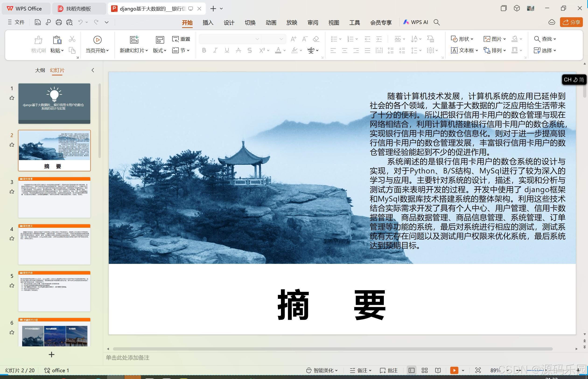Switch to the 插入 ribbon tab
Viewport: 588px width, 379px height.
click(208, 22)
